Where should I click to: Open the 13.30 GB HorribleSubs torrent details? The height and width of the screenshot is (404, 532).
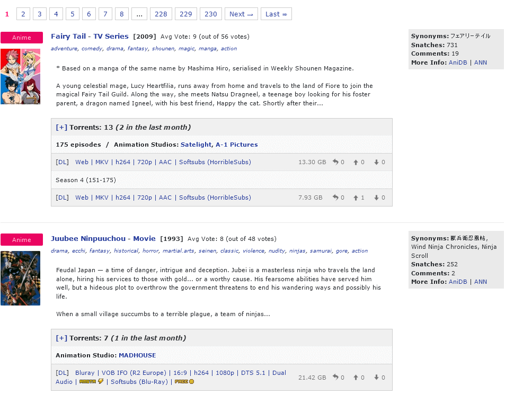click(163, 162)
